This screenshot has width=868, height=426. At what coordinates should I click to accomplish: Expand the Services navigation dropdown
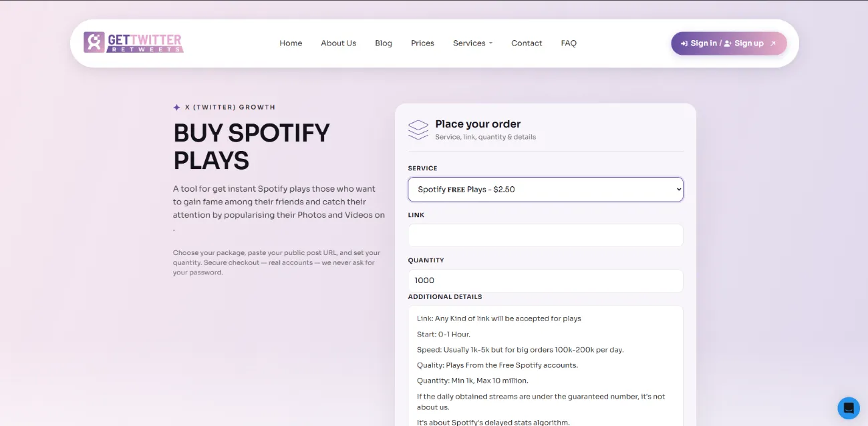pyautogui.click(x=472, y=43)
